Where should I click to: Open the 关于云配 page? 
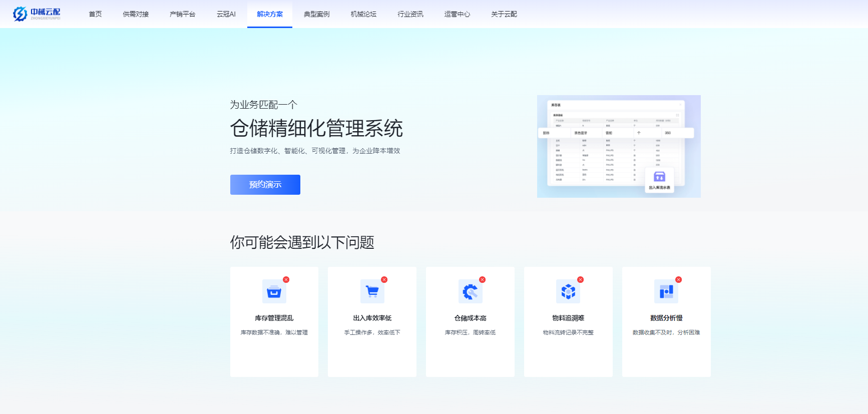[504, 14]
